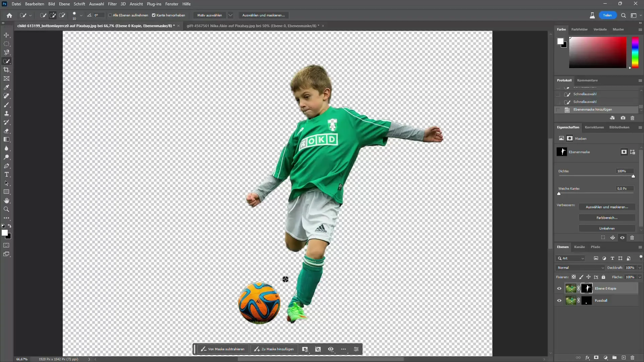Image resolution: width=644 pixels, height=362 pixels.
Task: Select the Pen tool
Action: (x=6, y=166)
